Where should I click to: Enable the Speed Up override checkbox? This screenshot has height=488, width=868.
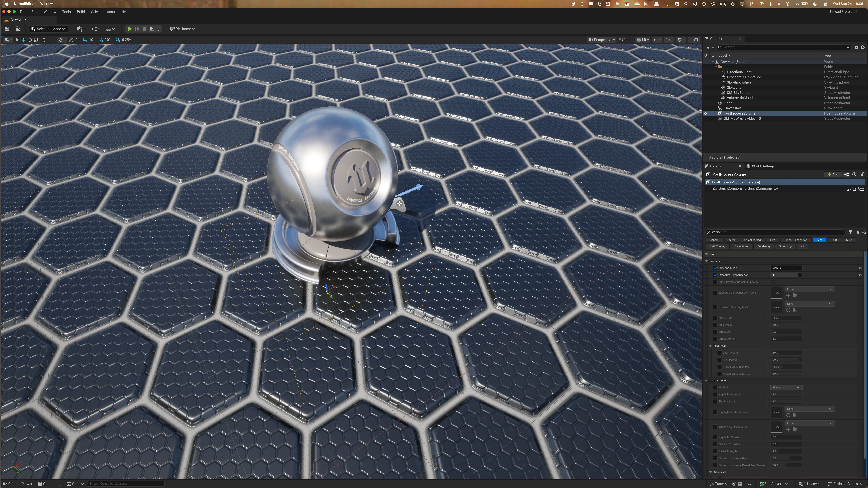point(715,332)
